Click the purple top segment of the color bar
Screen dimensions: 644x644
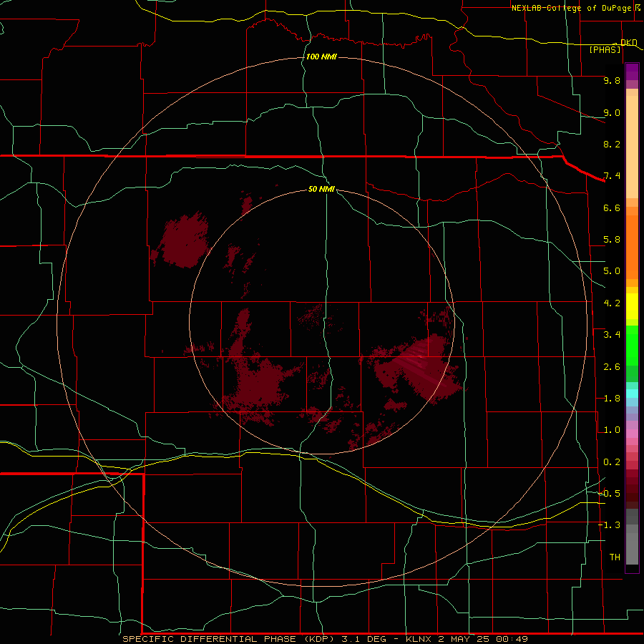632,72
